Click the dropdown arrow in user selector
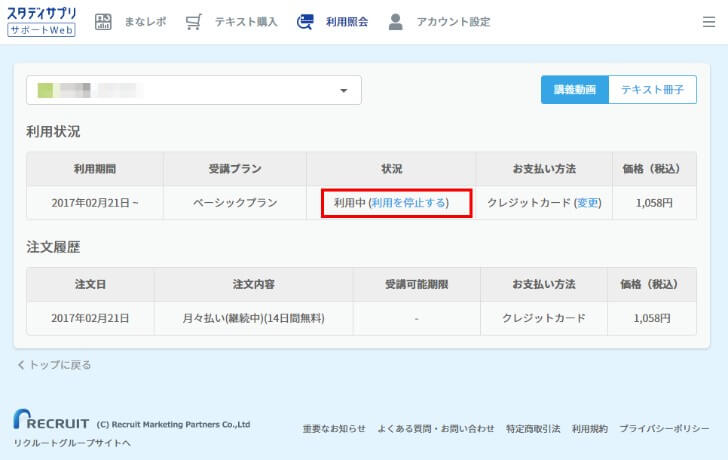The height and width of the screenshot is (460, 728). [344, 91]
